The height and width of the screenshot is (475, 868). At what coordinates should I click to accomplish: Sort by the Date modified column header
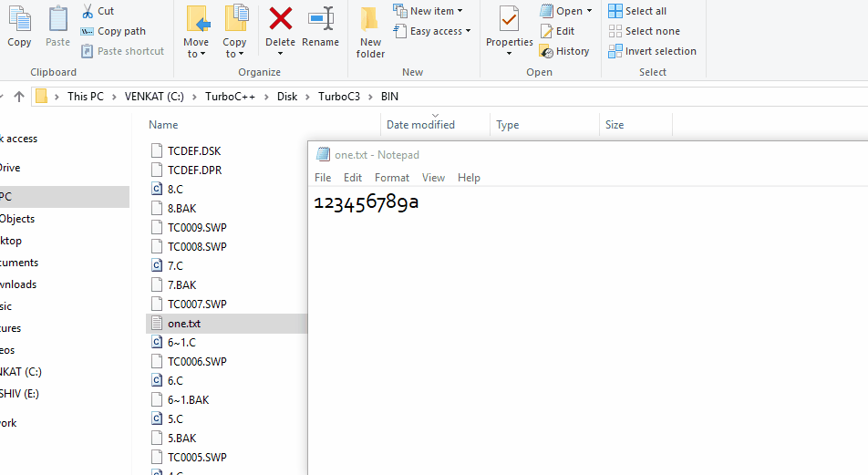pyautogui.click(x=420, y=125)
